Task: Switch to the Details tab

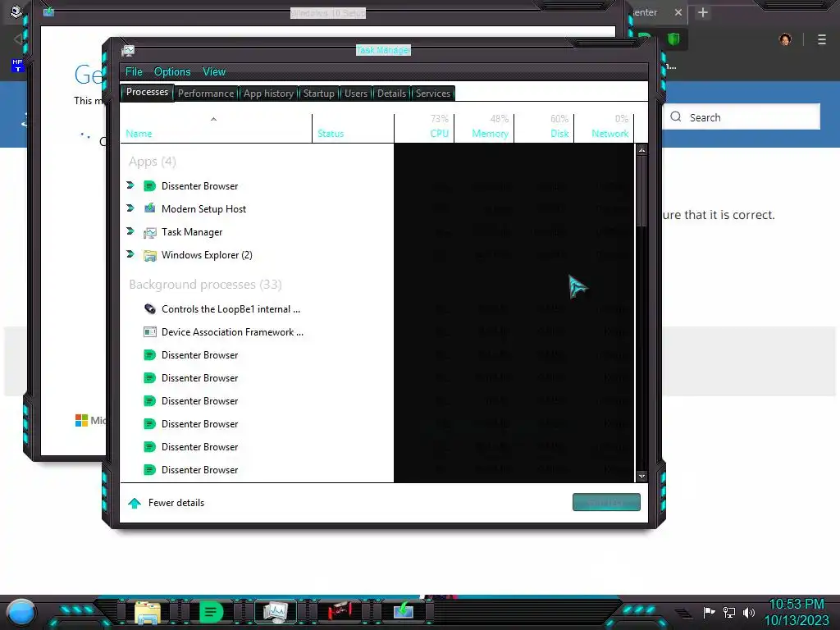Action: coord(391,94)
